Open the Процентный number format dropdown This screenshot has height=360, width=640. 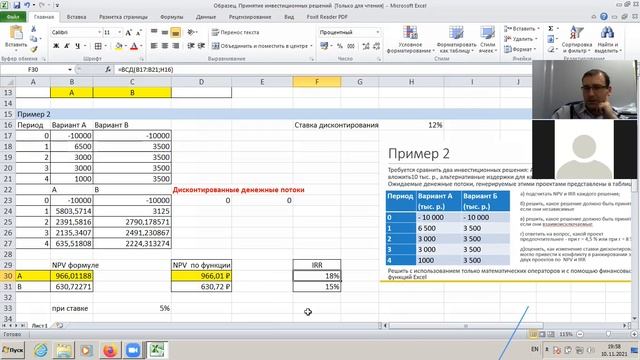[378, 32]
